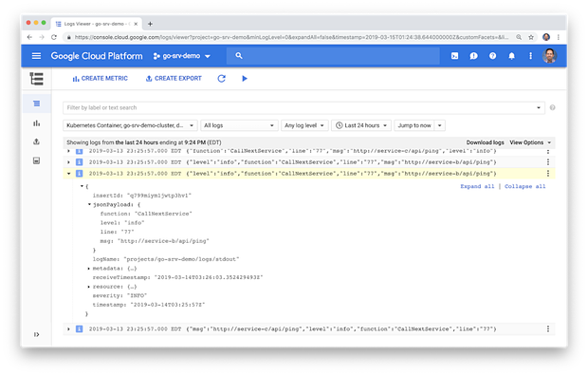Open the three-dot settings menu in blue header
This screenshot has width=588, height=375.
(530, 56)
